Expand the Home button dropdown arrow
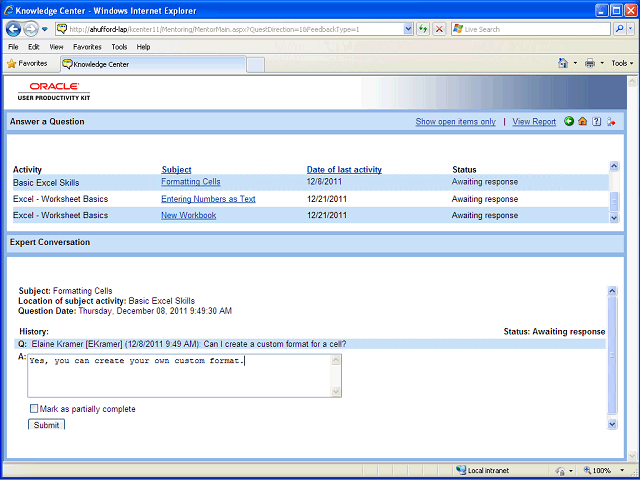The image size is (640, 480). [575, 63]
